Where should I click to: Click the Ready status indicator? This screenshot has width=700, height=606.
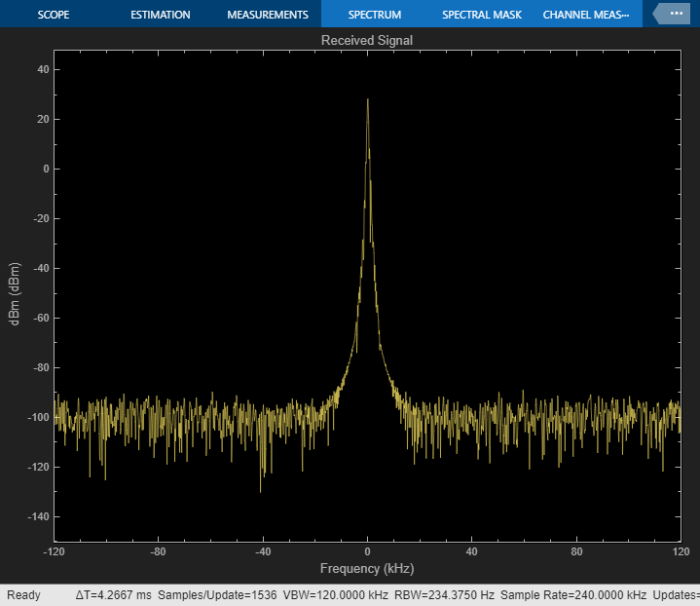click(24, 594)
